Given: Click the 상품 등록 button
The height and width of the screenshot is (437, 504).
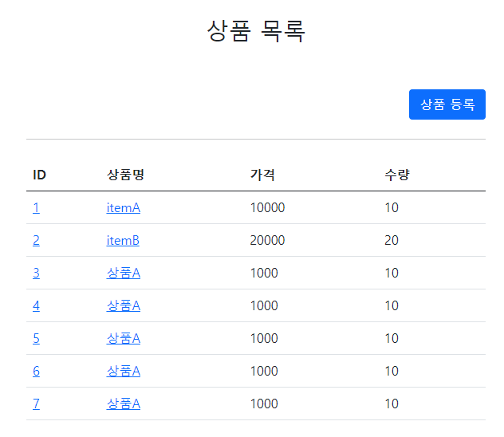Looking at the screenshot, I should (447, 104).
